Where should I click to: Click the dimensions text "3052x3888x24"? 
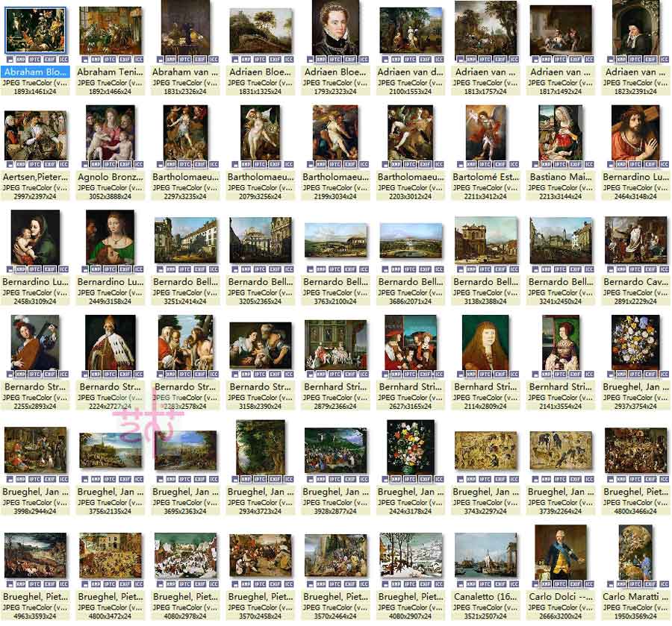(111, 196)
